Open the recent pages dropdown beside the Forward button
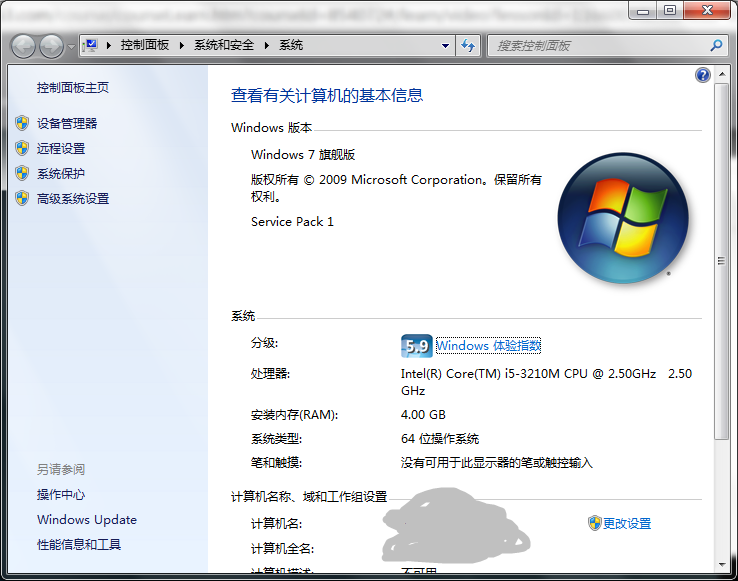Viewport: 738px width, 581px height. [71, 46]
